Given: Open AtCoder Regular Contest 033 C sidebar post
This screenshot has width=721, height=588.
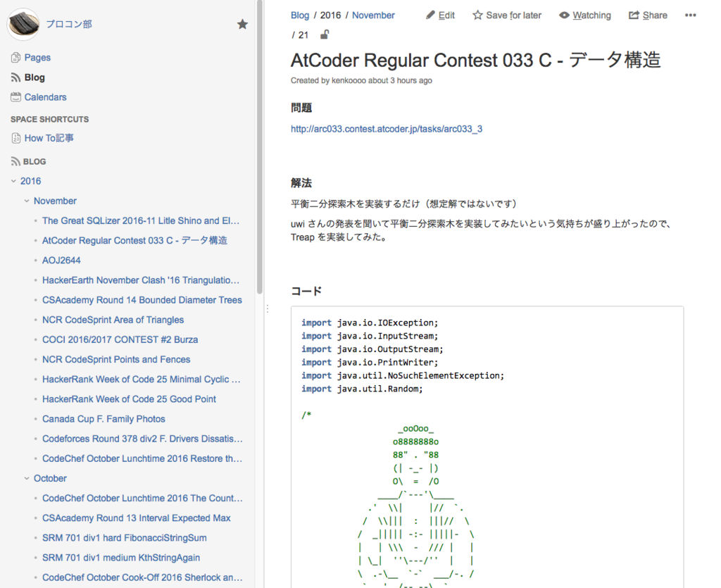Looking at the screenshot, I should pos(134,240).
